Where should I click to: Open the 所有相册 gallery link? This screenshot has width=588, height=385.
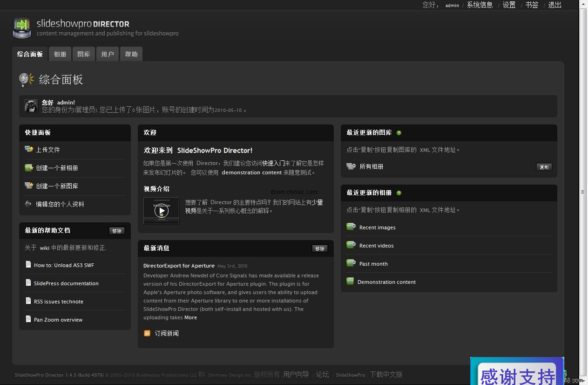372,166
